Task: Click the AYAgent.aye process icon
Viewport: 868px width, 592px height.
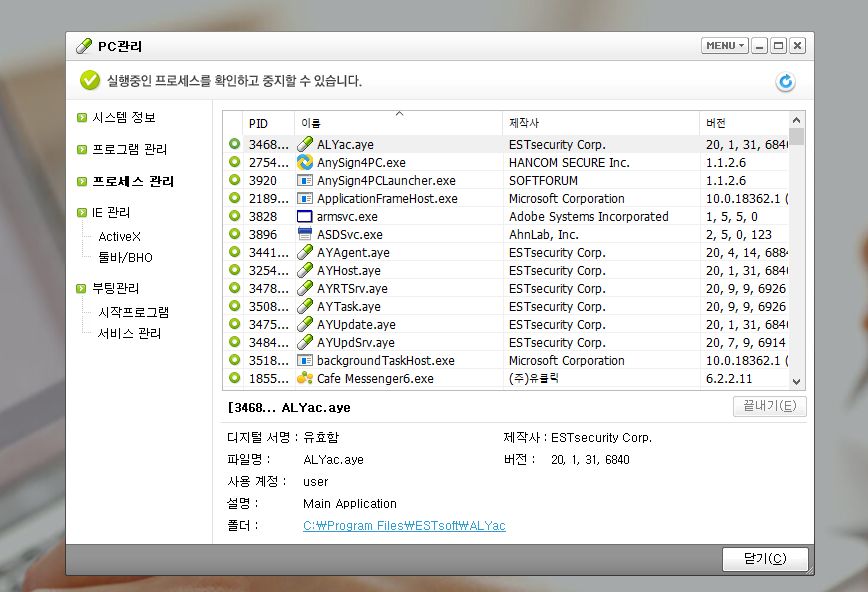Action: point(304,253)
